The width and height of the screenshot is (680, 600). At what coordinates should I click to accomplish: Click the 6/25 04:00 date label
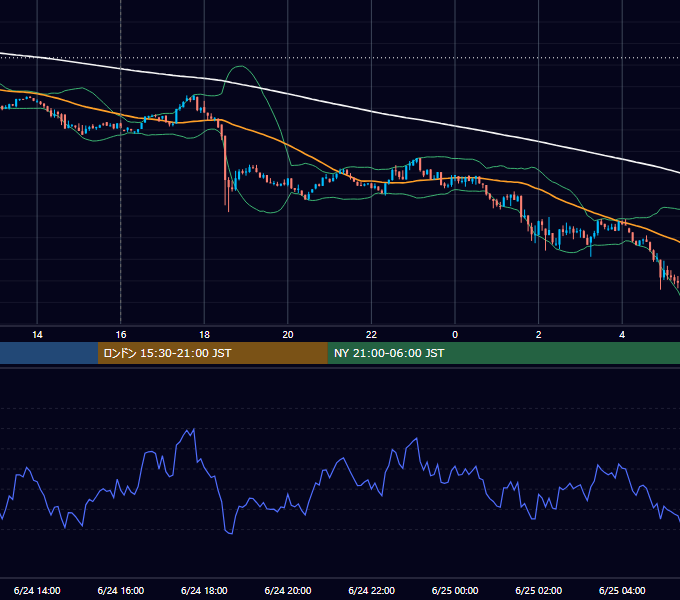622,590
